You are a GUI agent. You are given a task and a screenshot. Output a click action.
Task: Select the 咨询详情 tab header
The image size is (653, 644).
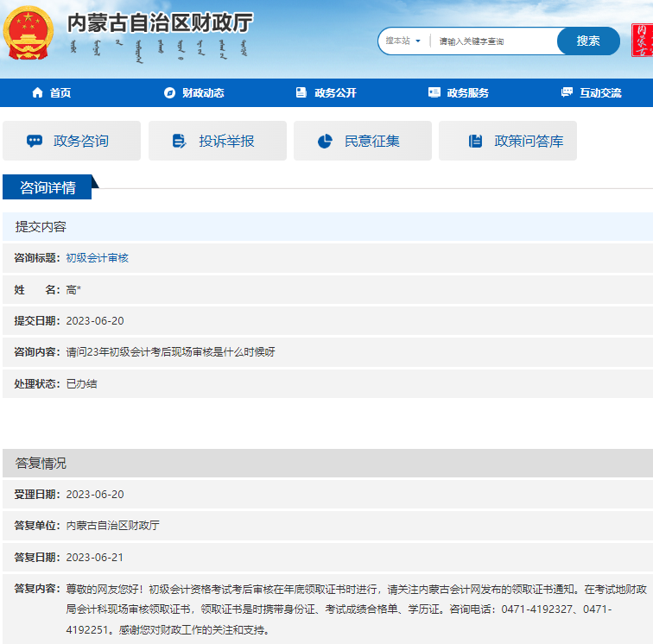(x=48, y=187)
